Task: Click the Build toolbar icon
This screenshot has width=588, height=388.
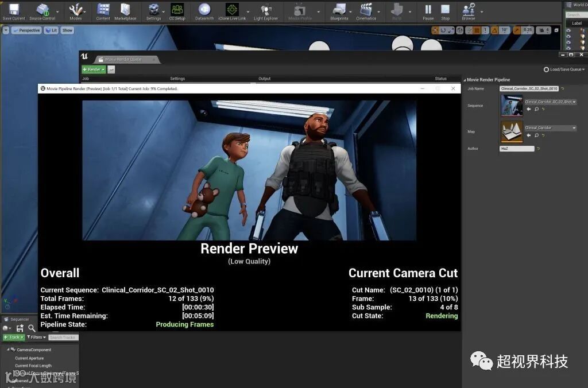Action: pyautogui.click(x=397, y=12)
